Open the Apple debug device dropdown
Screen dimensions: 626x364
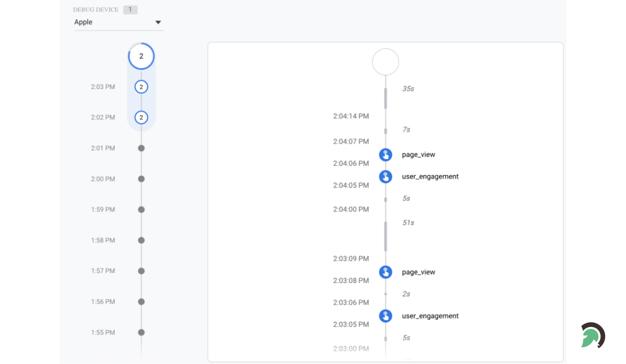tap(158, 22)
